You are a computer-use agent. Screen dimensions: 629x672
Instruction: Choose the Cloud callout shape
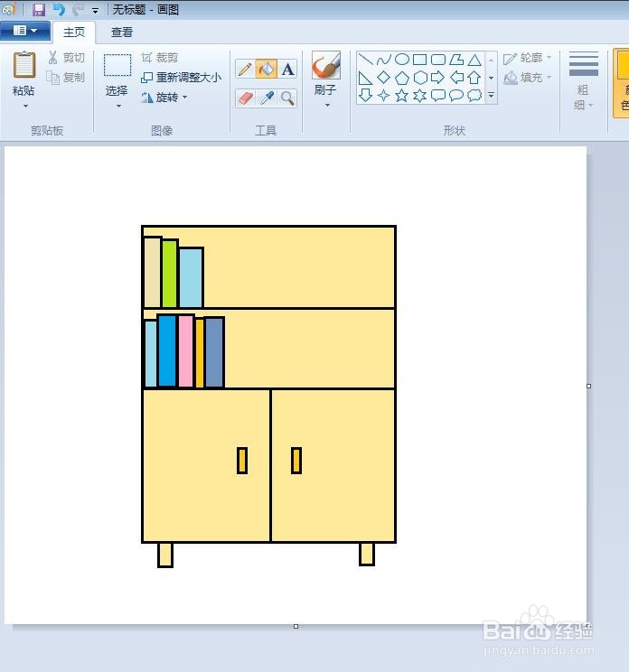(474, 95)
